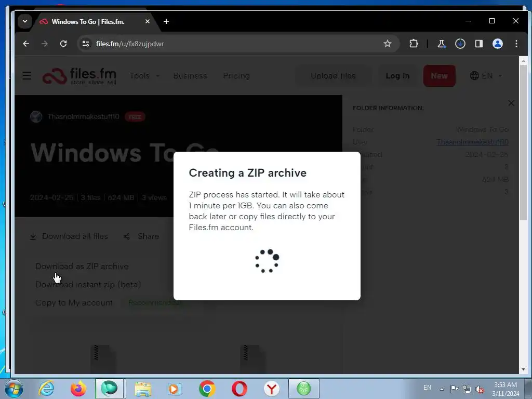Screen dimensions: 532x399
Task: Open the Chrome three-dot menu
Action: (516, 44)
